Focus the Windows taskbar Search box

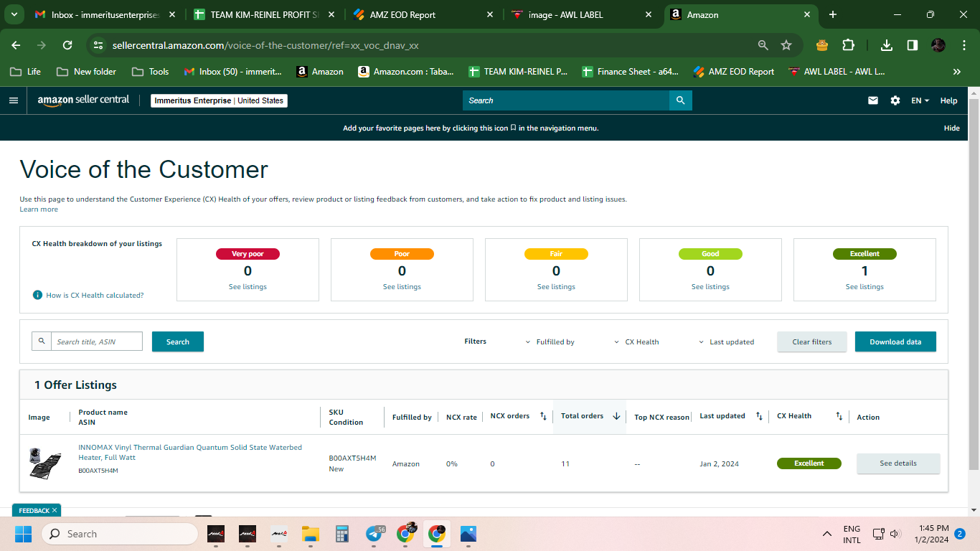[119, 534]
